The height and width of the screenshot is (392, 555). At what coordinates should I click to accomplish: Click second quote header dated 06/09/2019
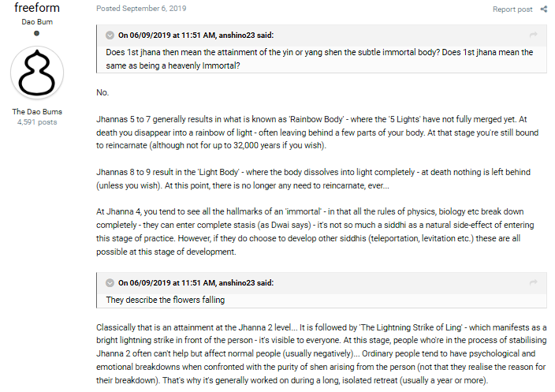click(x=196, y=283)
